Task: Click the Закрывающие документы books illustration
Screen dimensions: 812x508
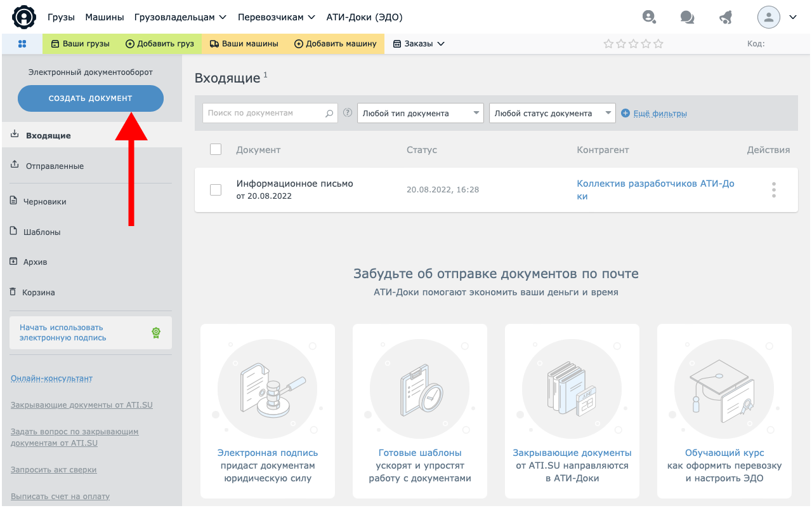Action: pyautogui.click(x=572, y=389)
